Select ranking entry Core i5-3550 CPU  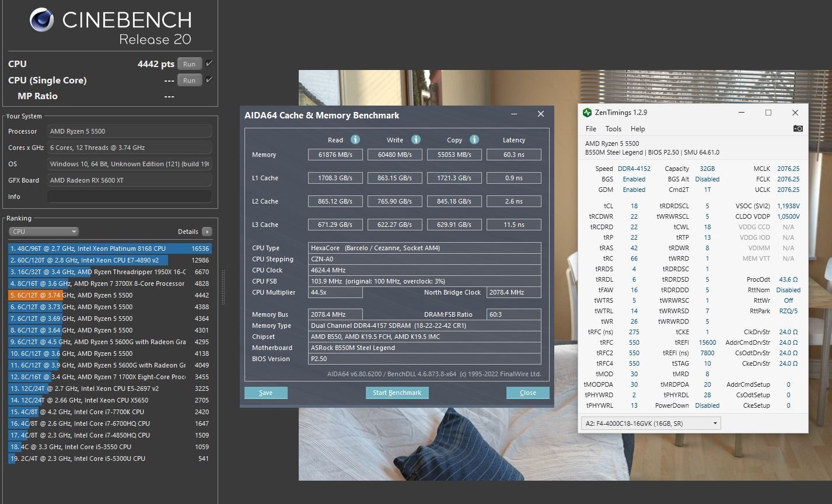[110, 447]
